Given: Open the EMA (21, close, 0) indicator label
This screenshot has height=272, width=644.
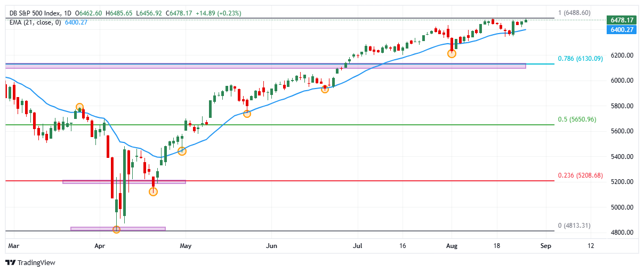Looking at the screenshot, I should tap(34, 22).
